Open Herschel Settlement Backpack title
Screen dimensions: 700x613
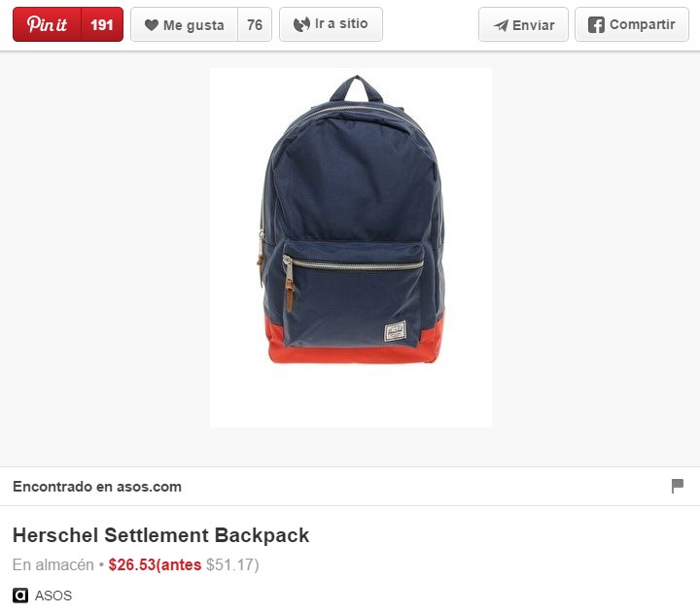(160, 535)
